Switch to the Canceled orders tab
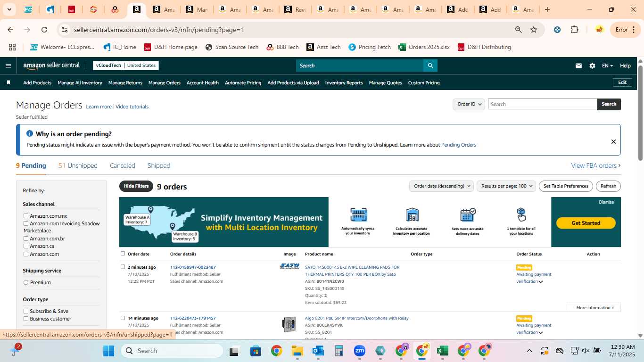 coord(123,165)
